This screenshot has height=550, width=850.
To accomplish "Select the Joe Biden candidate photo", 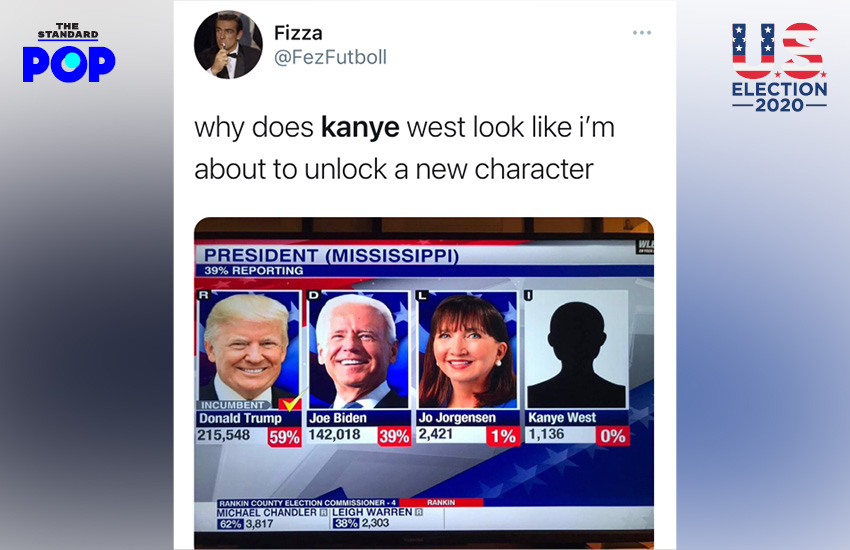I will 358,350.
